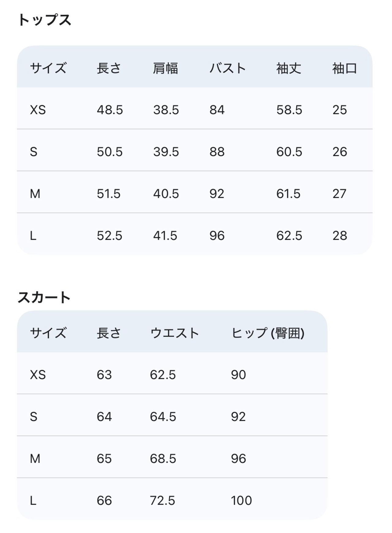The width and height of the screenshot is (392, 533).
Task: Click the skirt hip value 90
Action: coord(238,375)
